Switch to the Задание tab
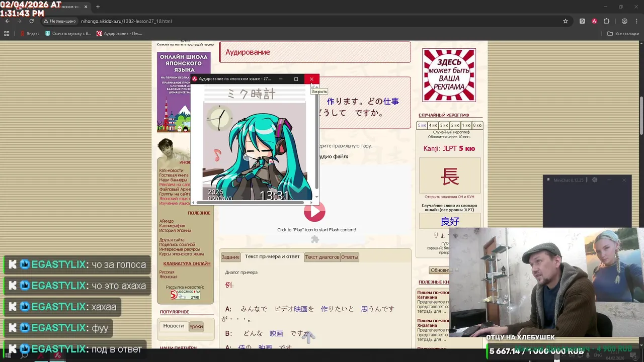 click(230, 257)
